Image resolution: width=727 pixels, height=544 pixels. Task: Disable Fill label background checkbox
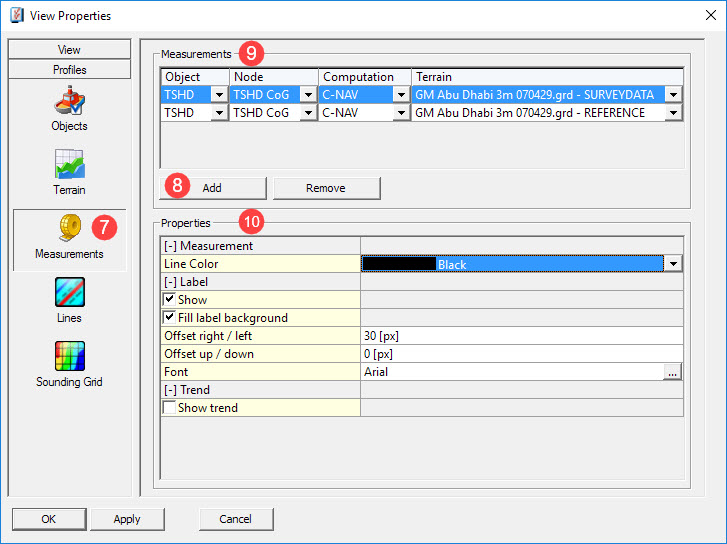[x=170, y=318]
